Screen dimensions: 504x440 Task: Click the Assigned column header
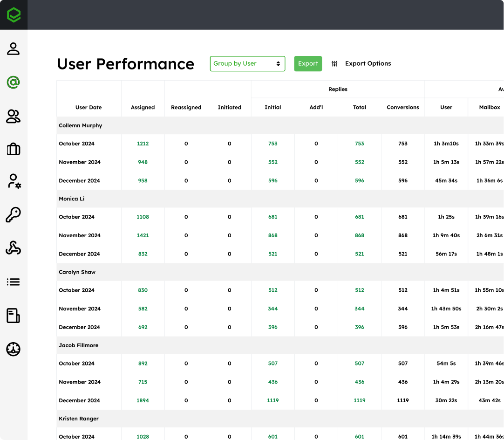tap(143, 107)
